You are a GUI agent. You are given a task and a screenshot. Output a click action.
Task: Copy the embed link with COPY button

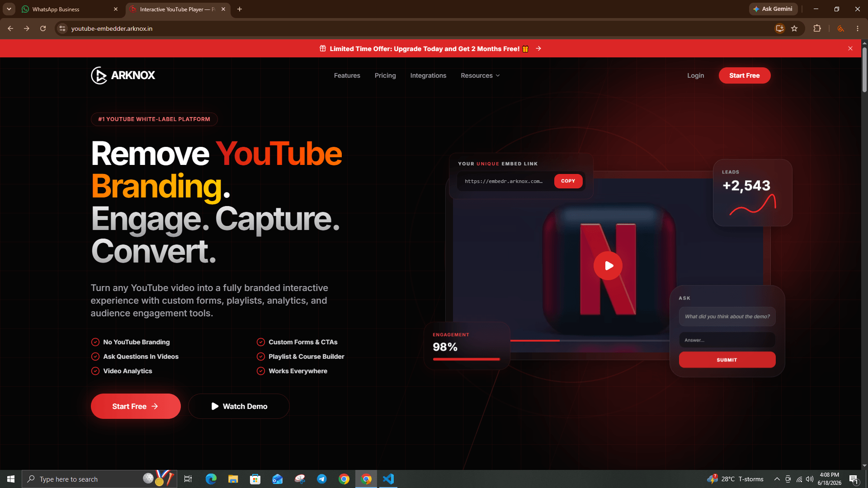coord(568,181)
